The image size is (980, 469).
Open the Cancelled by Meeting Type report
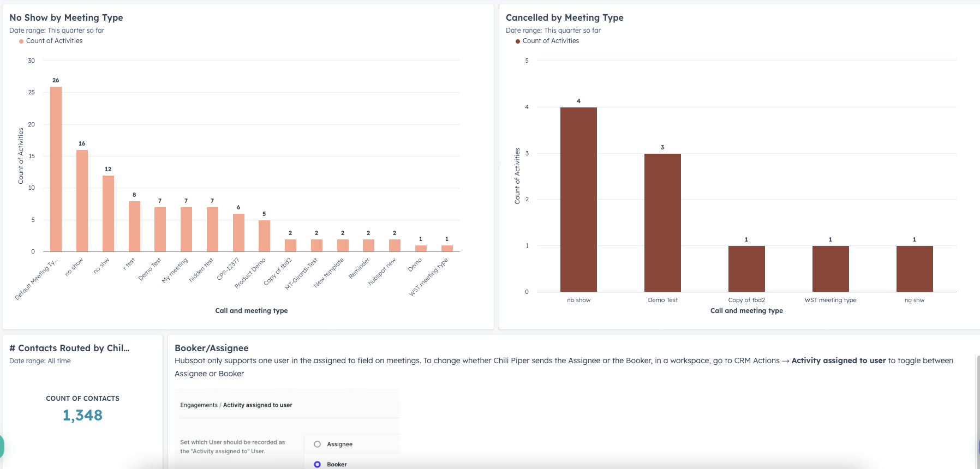pyautogui.click(x=564, y=17)
